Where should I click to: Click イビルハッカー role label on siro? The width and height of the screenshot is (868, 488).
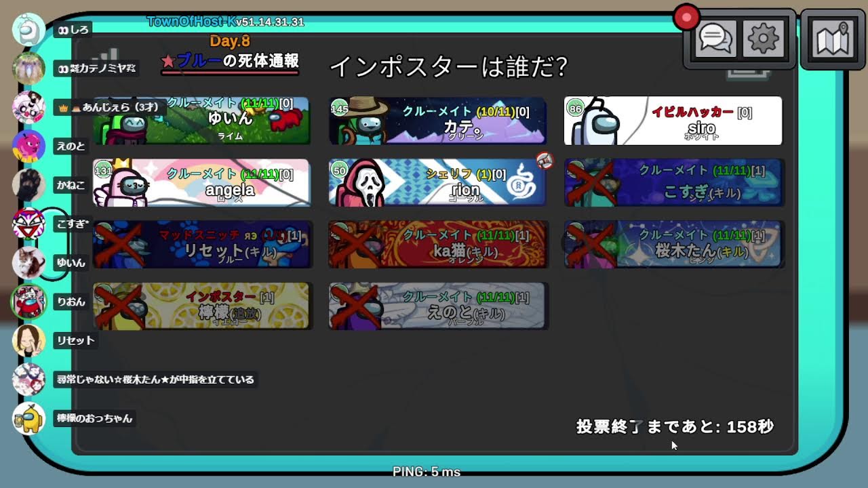pyautogui.click(x=692, y=112)
